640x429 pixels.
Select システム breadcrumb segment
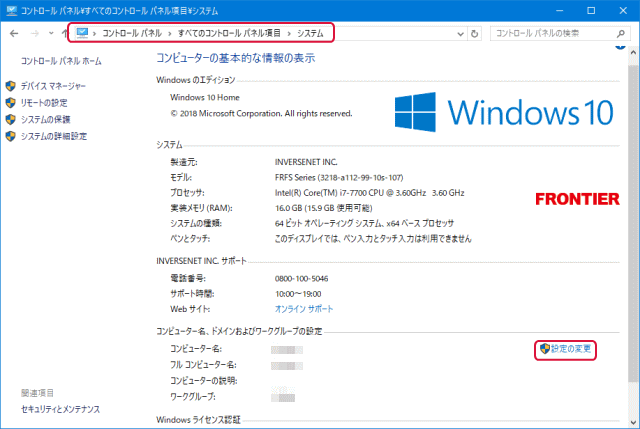pos(310,33)
